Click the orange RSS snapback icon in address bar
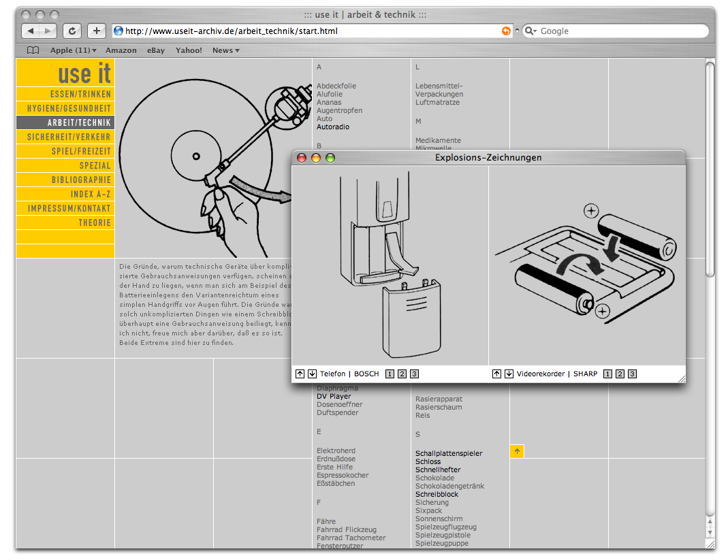This screenshot has height=560, width=728. point(506,31)
